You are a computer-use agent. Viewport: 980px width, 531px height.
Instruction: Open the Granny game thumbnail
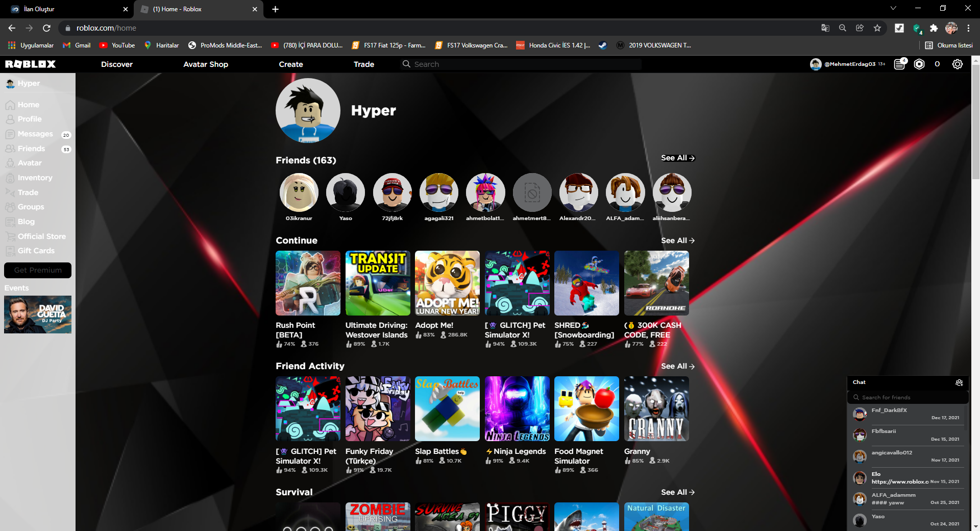pos(656,409)
